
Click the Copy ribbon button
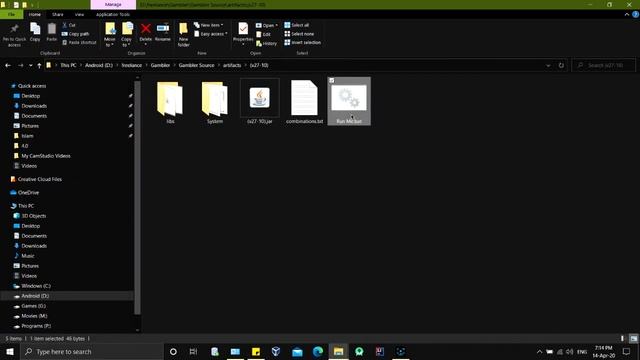35,32
